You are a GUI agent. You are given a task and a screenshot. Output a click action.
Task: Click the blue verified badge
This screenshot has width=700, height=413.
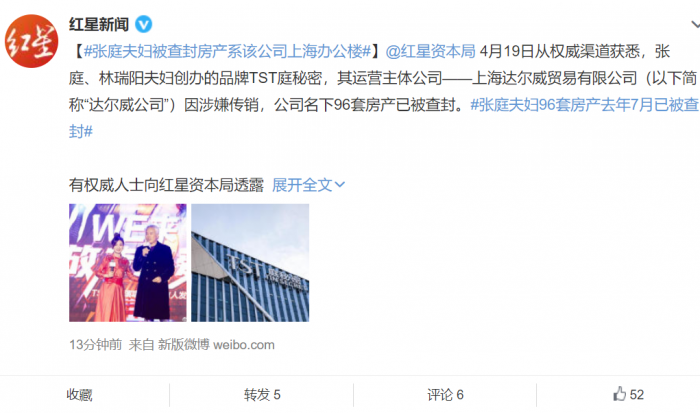point(144,24)
